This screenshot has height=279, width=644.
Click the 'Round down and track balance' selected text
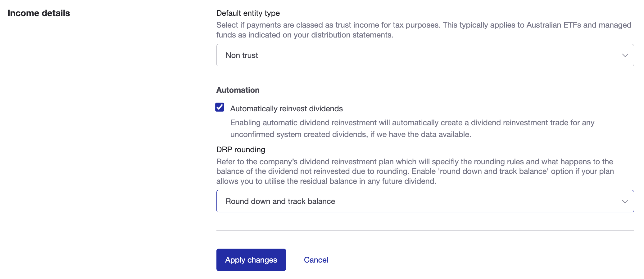click(x=280, y=201)
